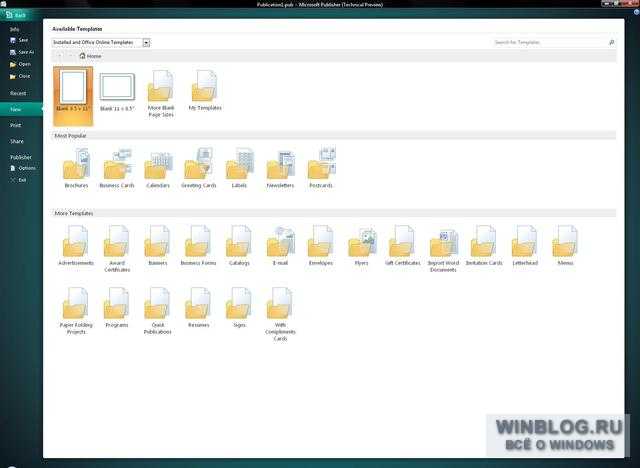
Task: Open the Business Forms template folder
Action: 198,246
